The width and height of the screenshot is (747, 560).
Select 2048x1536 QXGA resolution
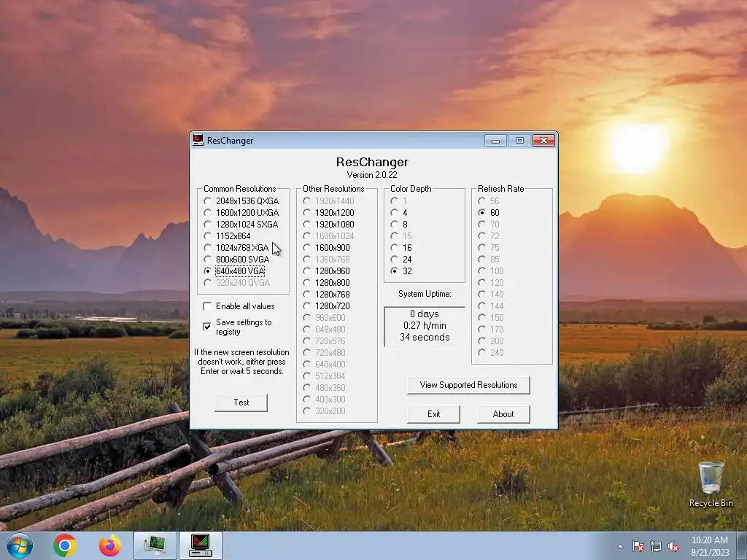pos(242,201)
